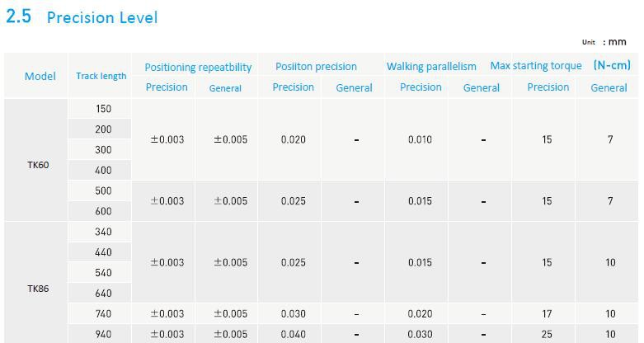Click the track length 400 cell
Image resolution: width=644 pixels, height=343 pixels.
tap(103, 171)
